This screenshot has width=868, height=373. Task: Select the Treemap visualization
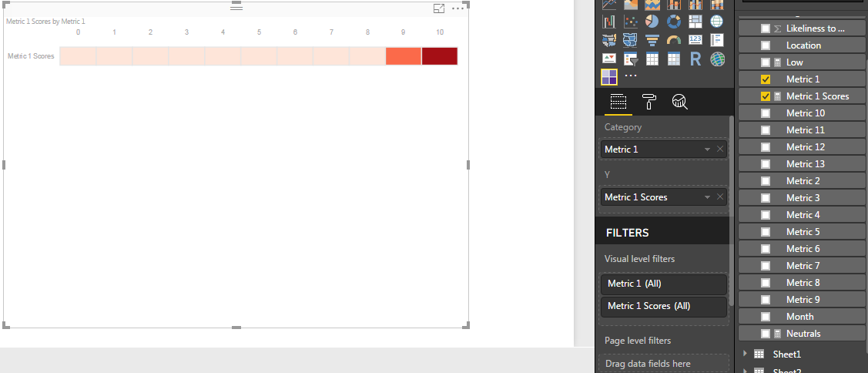695,22
